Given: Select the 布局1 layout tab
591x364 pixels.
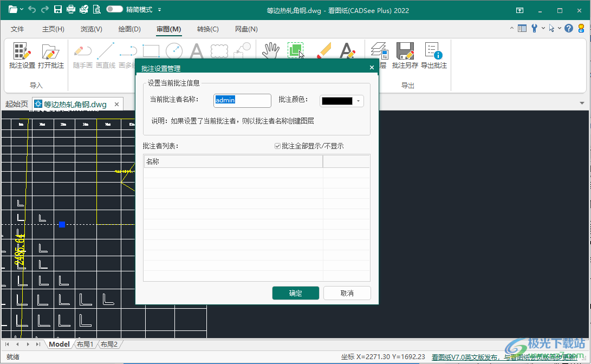Looking at the screenshot, I should click(x=85, y=344).
